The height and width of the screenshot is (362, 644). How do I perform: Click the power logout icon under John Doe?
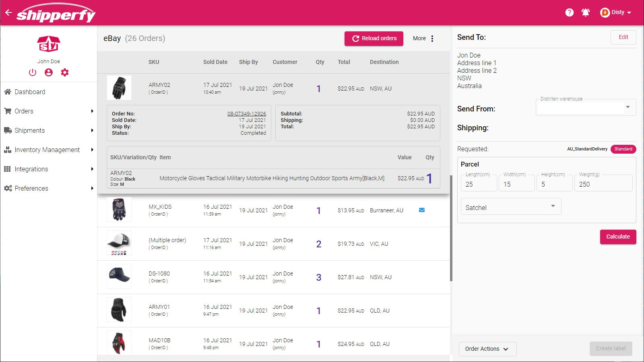point(33,72)
